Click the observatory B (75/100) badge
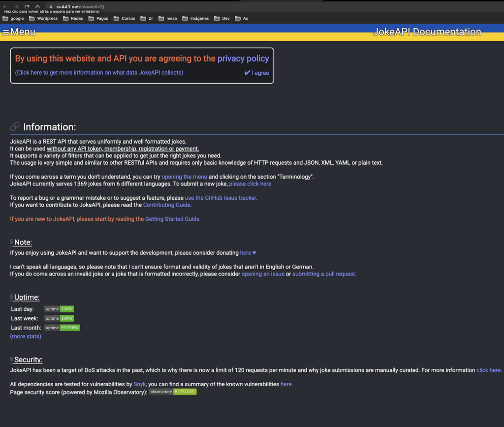Viewport: 504px width, 427px height. pyautogui.click(x=173, y=392)
